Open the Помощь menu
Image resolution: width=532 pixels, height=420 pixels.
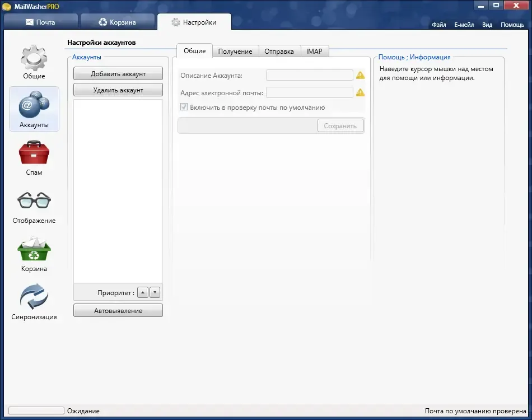pos(512,25)
